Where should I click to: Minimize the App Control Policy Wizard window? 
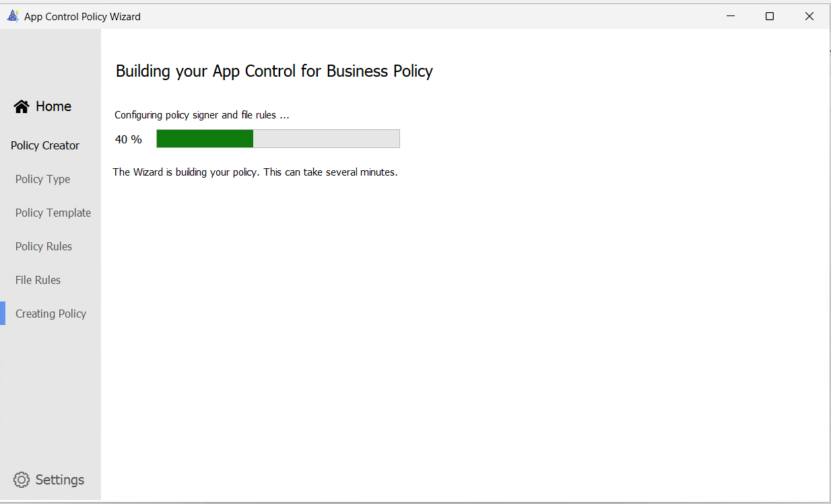[730, 16]
